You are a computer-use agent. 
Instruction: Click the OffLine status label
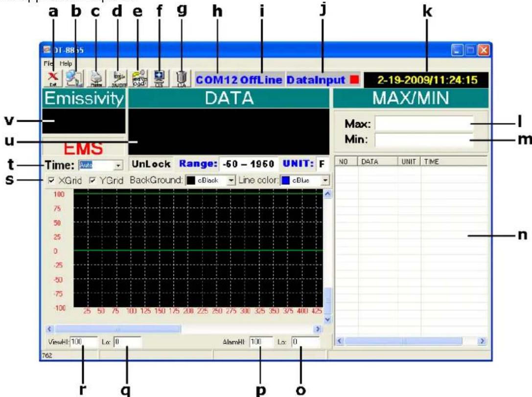click(261, 80)
